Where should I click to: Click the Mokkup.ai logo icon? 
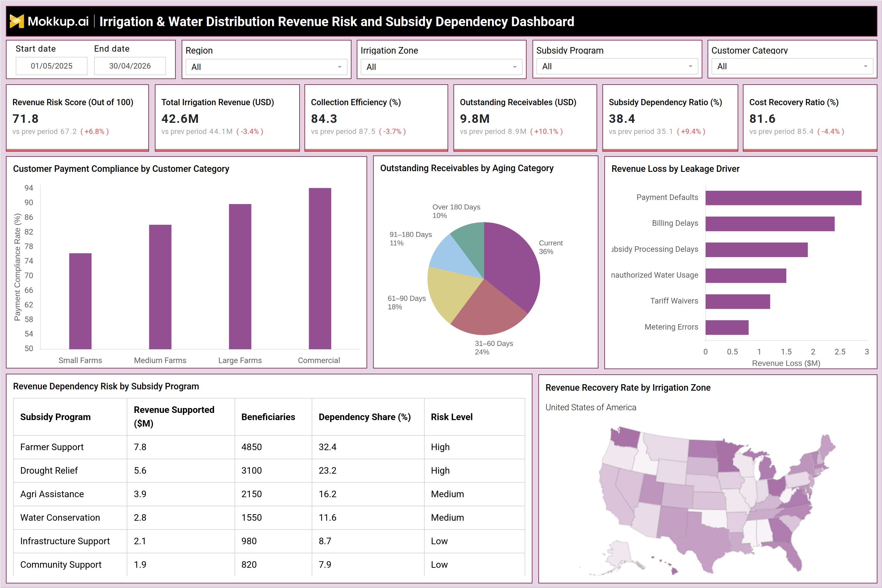[17, 21]
